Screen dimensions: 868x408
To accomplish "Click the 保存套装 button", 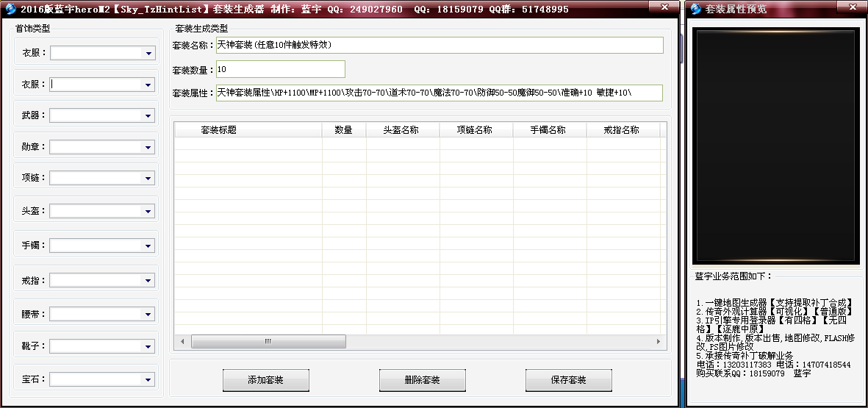I will pos(568,380).
